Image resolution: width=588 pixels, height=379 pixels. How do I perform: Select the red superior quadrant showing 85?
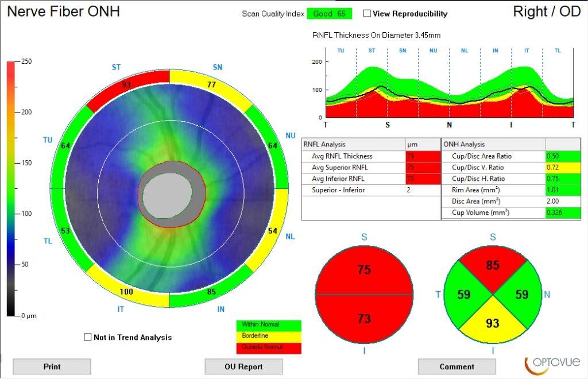pyautogui.click(x=493, y=266)
